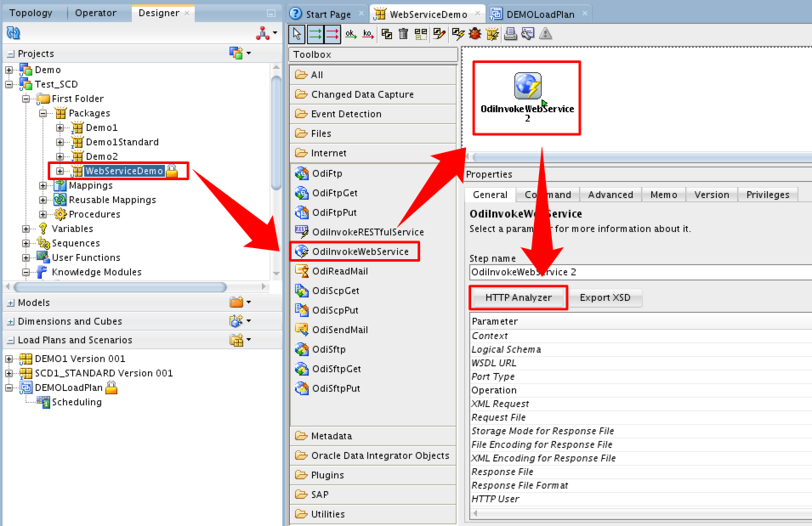Select the Storage Mode for Response File row

641,431
